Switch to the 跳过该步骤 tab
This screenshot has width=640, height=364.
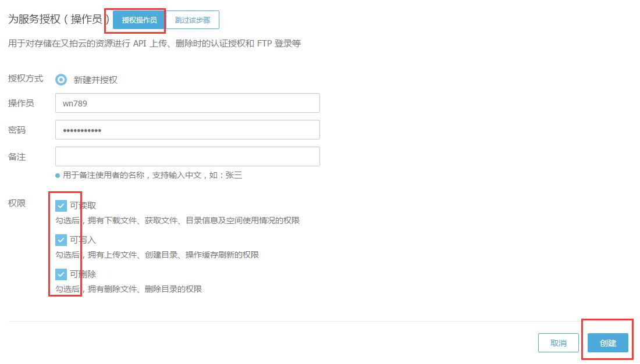193,20
